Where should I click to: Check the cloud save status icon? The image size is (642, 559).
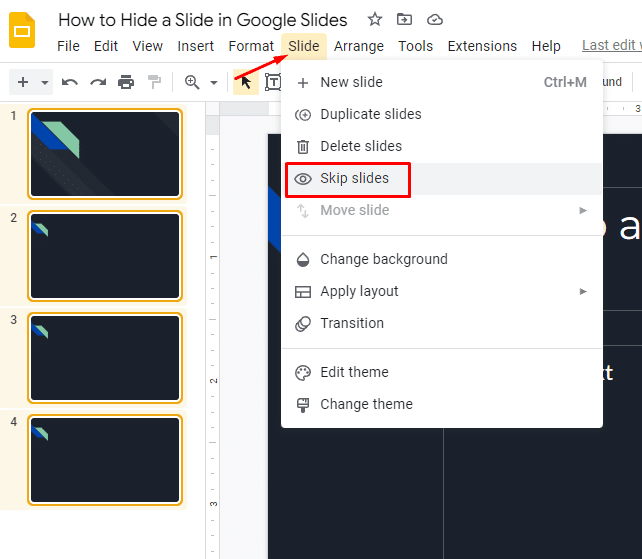point(434,20)
